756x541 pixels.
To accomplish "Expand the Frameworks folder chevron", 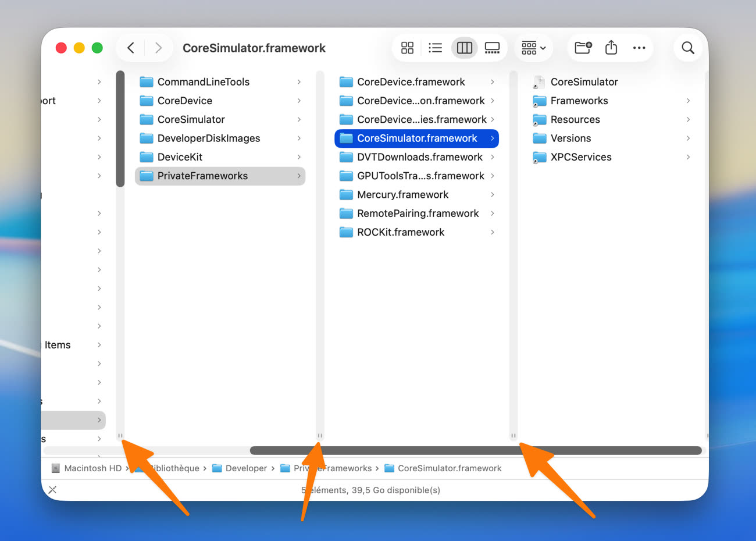I will click(688, 101).
